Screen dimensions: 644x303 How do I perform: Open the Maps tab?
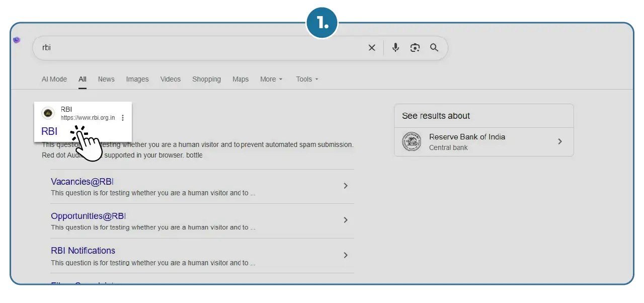[240, 79]
